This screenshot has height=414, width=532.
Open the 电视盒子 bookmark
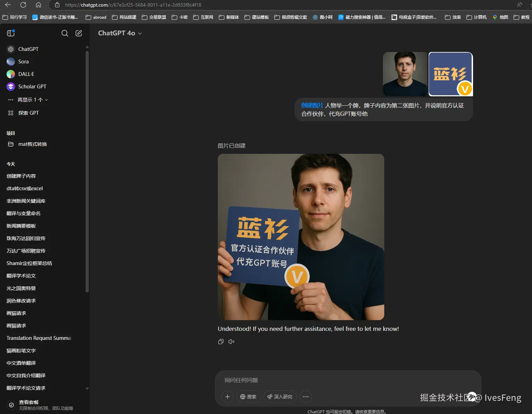pos(414,17)
